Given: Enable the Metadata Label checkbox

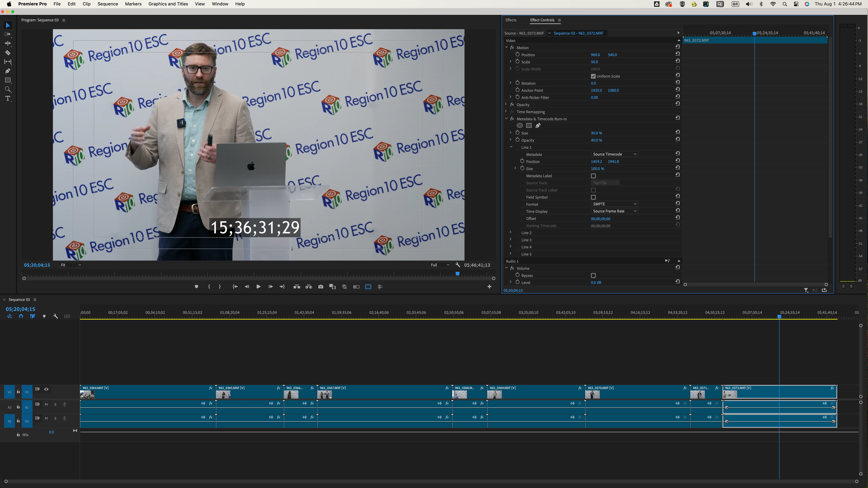Looking at the screenshot, I should pyautogui.click(x=593, y=176).
